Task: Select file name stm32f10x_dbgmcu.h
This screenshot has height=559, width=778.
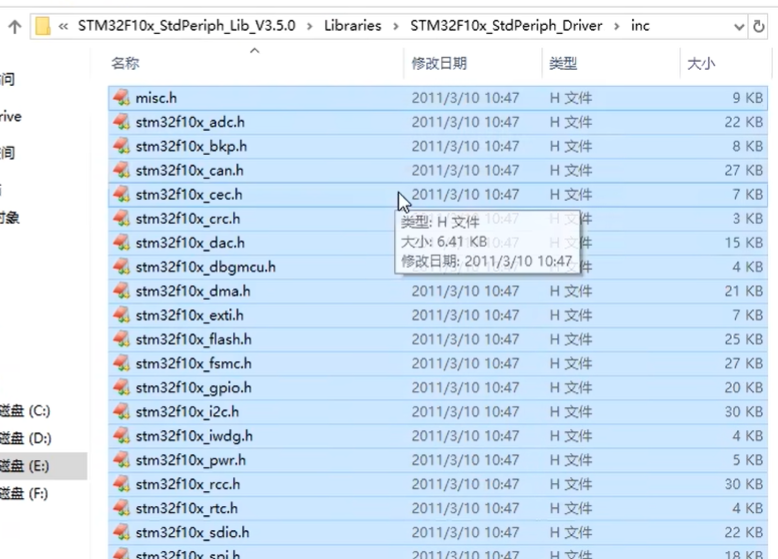Action: click(x=205, y=267)
